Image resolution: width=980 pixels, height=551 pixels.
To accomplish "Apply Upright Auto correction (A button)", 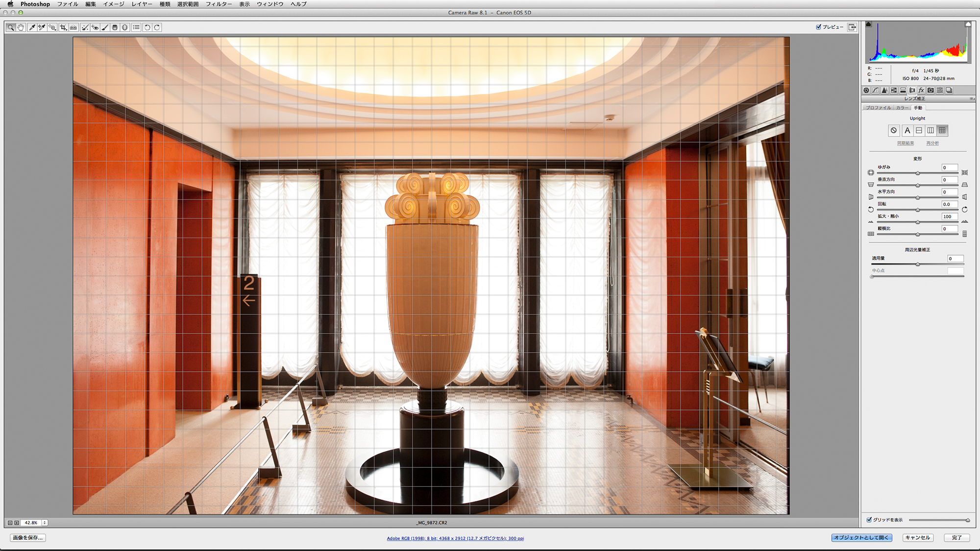I will [907, 130].
